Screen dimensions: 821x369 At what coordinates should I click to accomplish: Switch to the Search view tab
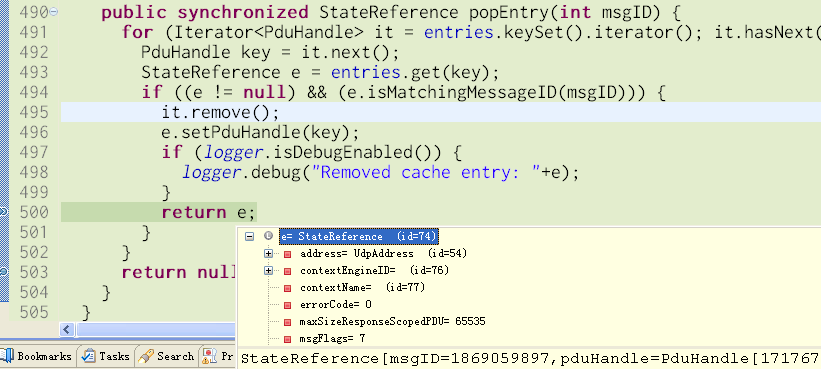(x=167, y=356)
